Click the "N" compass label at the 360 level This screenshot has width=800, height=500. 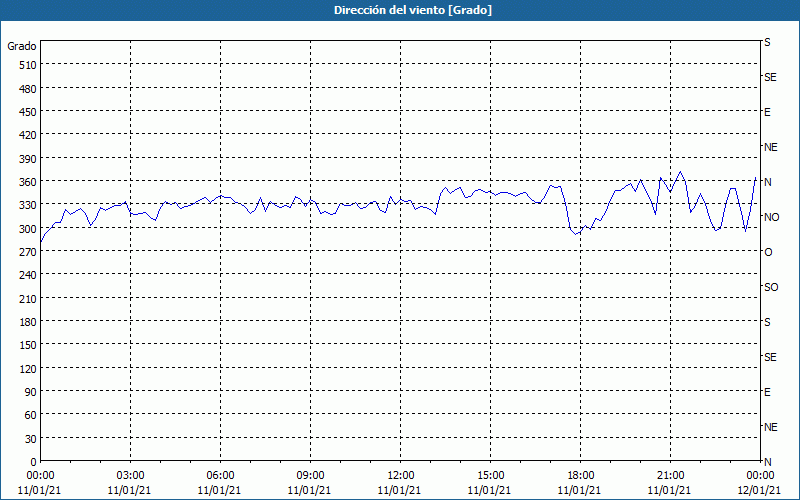click(x=768, y=182)
